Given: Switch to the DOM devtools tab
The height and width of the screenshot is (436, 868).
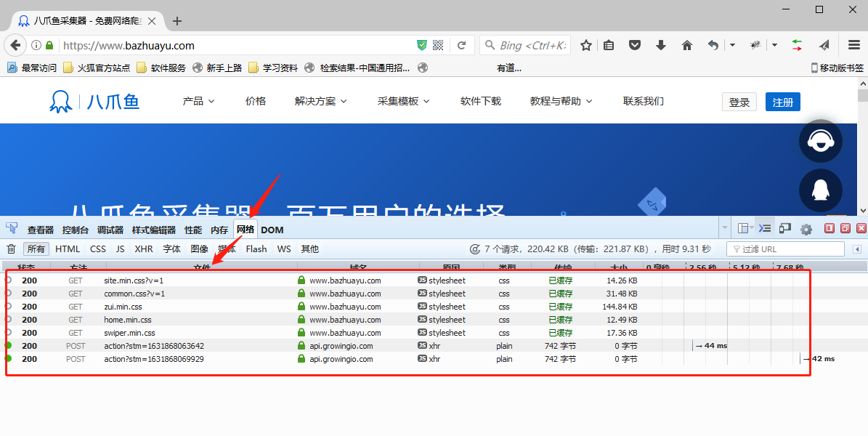Looking at the screenshot, I should pyautogui.click(x=272, y=230).
